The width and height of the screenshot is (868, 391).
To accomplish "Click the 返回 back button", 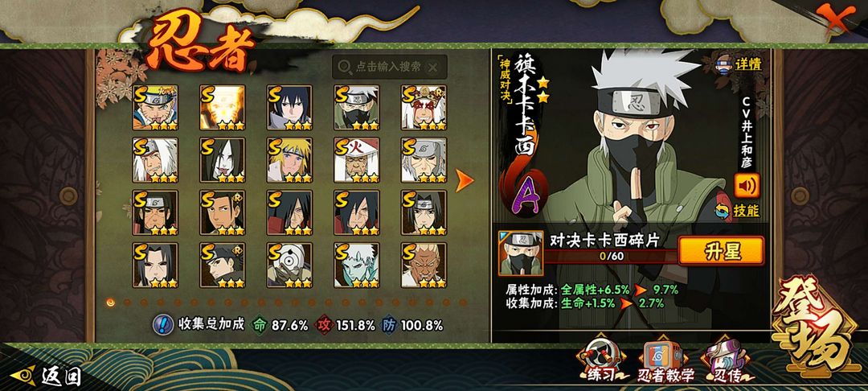I will [47, 376].
